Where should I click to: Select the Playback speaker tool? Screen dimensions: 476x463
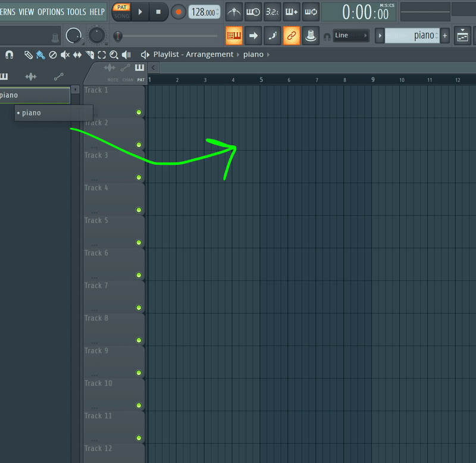pos(126,55)
